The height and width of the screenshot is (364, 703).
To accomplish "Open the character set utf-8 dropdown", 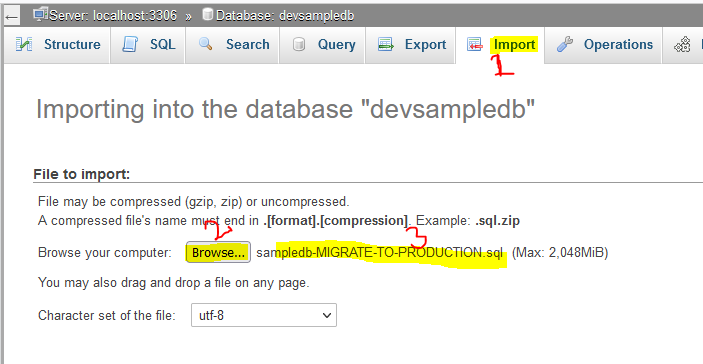I will [264, 316].
